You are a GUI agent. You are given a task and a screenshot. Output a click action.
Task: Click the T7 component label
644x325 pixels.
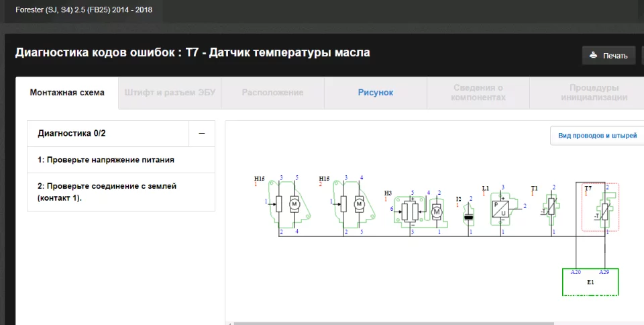click(588, 188)
